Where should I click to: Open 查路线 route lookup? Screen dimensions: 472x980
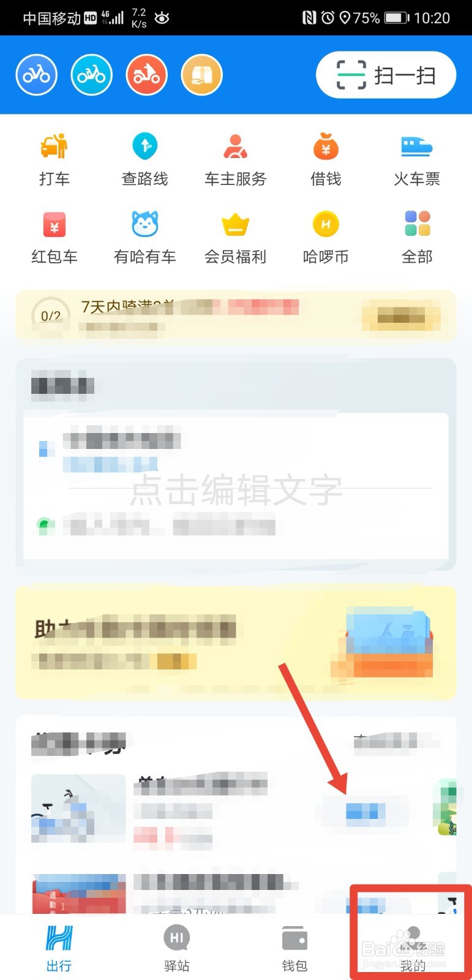[x=145, y=159]
